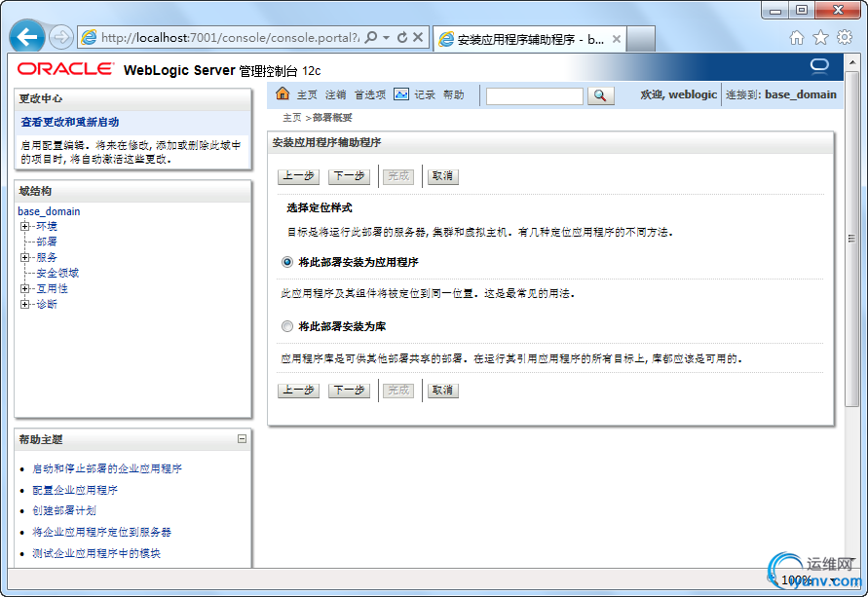The height and width of the screenshot is (597, 868).
Task: Click 注销 to log out
Action: (x=335, y=94)
